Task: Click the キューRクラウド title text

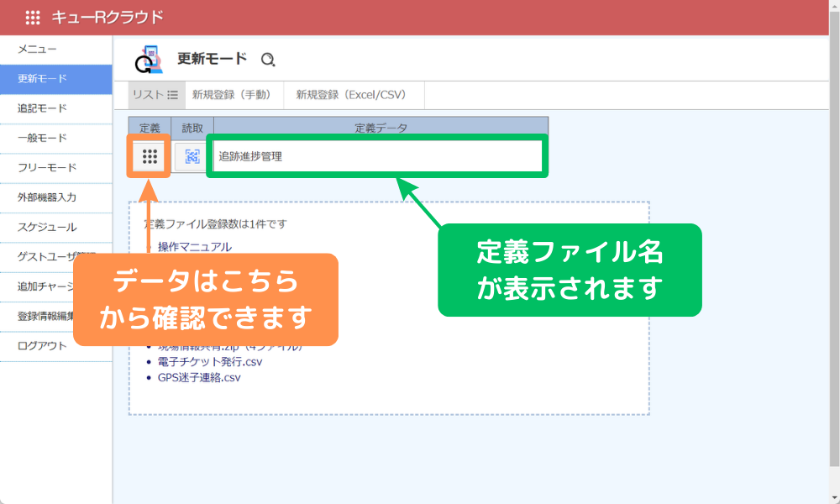Action: pyautogui.click(x=108, y=18)
